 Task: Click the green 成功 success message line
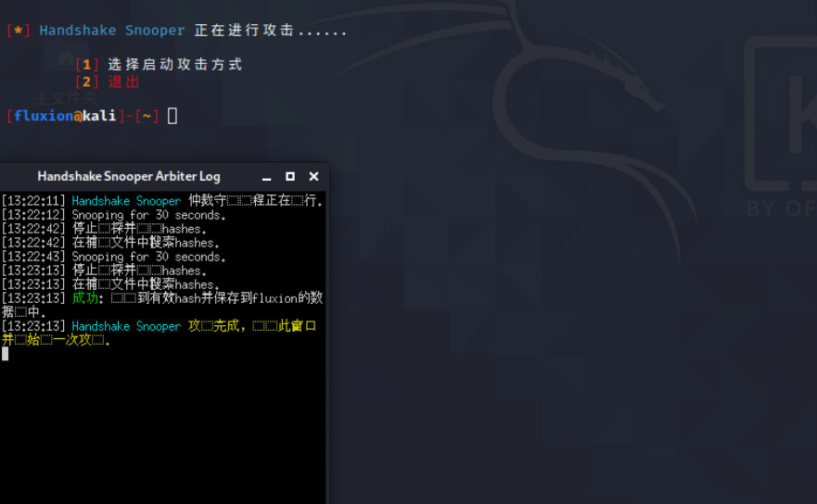point(162,305)
